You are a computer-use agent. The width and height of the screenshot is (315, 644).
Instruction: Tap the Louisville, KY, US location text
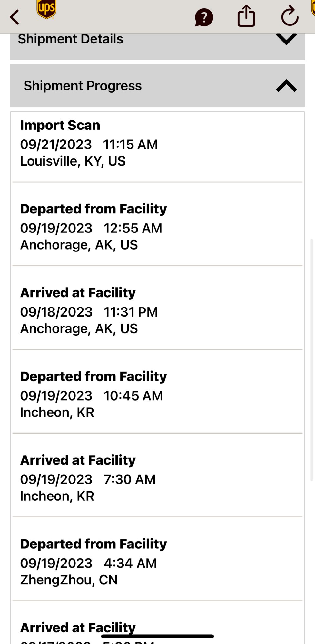coord(73,161)
